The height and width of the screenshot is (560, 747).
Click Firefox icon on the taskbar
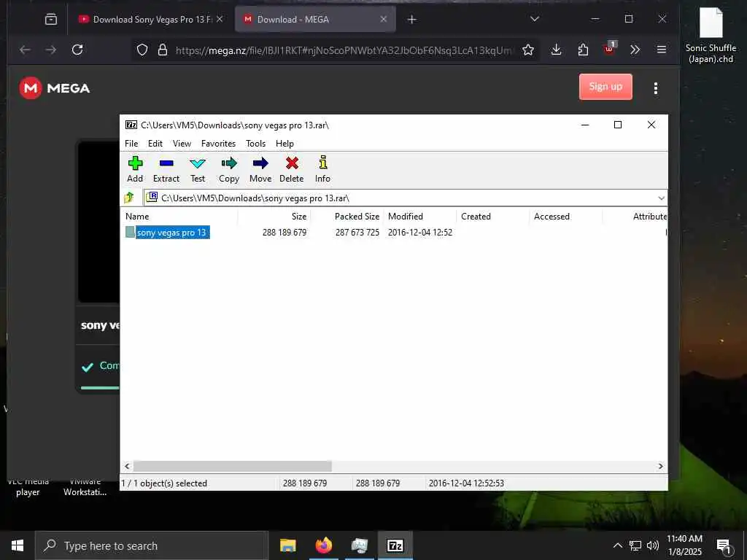point(323,545)
